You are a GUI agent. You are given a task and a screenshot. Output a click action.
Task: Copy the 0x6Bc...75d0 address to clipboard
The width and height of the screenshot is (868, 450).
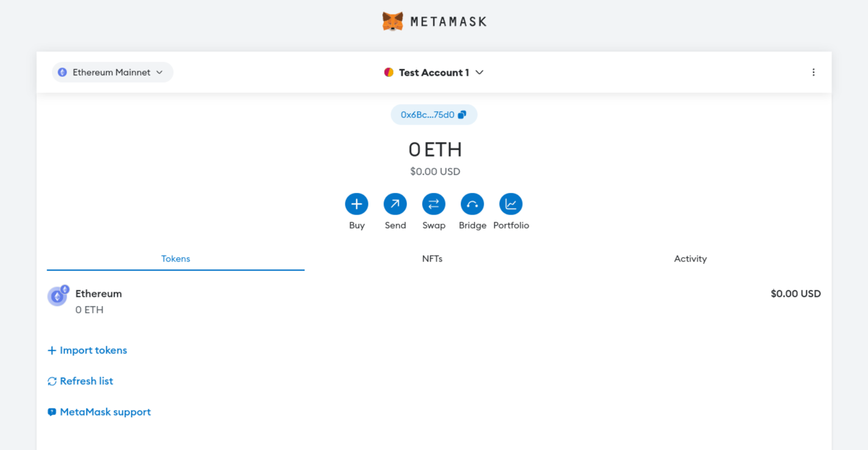[434, 115]
